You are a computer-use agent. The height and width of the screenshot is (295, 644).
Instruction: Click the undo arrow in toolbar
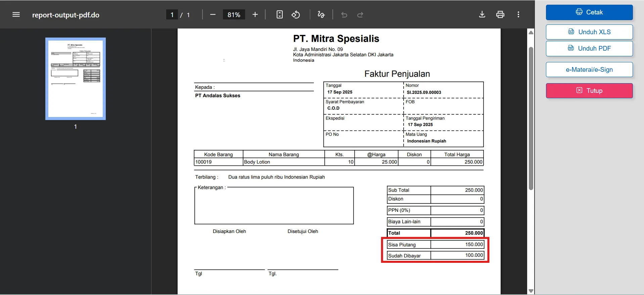(344, 15)
